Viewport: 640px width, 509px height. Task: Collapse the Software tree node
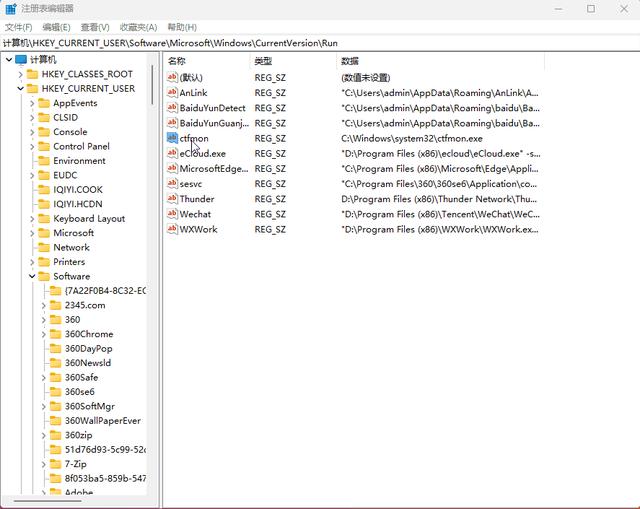pos(32,277)
